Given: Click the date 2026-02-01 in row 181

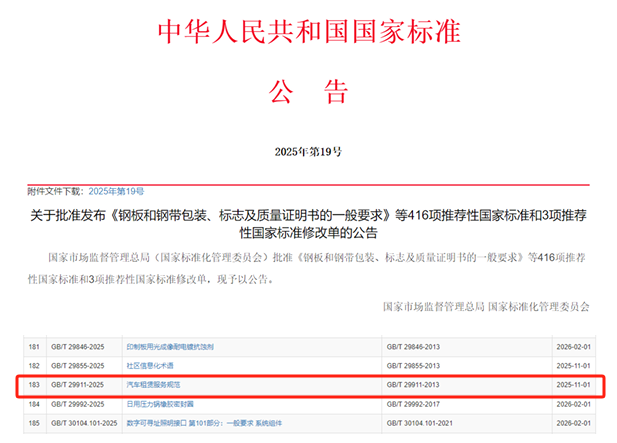Looking at the screenshot, I should (x=573, y=347).
